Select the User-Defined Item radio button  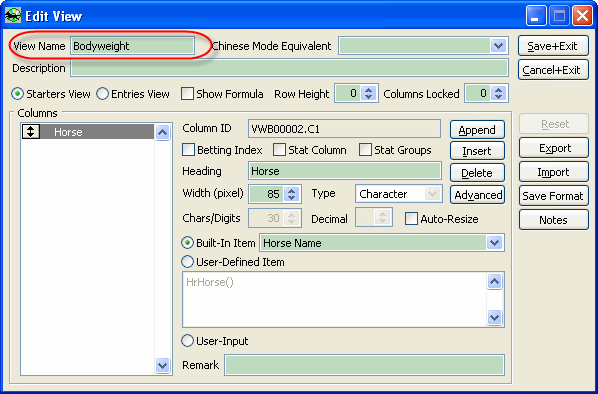click(187, 262)
